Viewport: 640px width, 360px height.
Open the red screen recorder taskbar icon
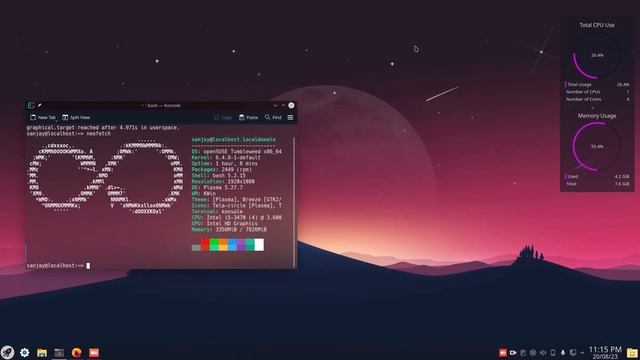click(94, 353)
